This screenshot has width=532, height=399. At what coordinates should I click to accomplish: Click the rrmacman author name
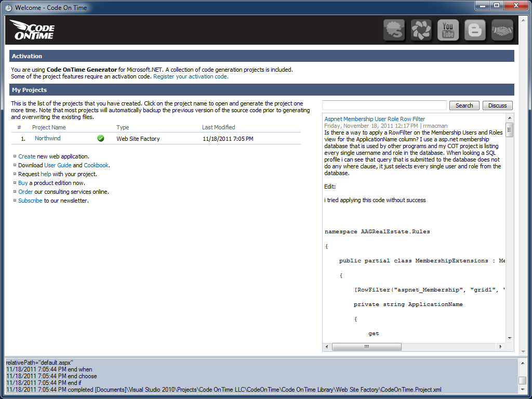[x=435, y=126]
